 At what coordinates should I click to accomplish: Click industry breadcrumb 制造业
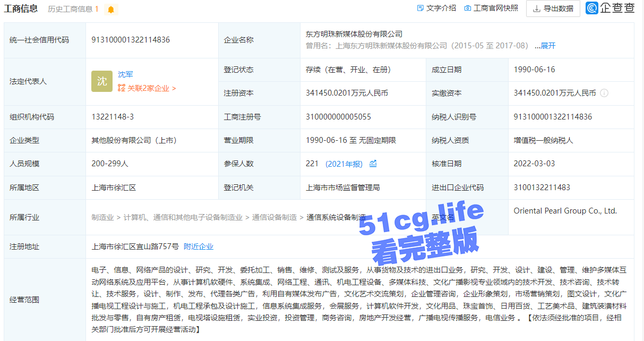click(102, 217)
